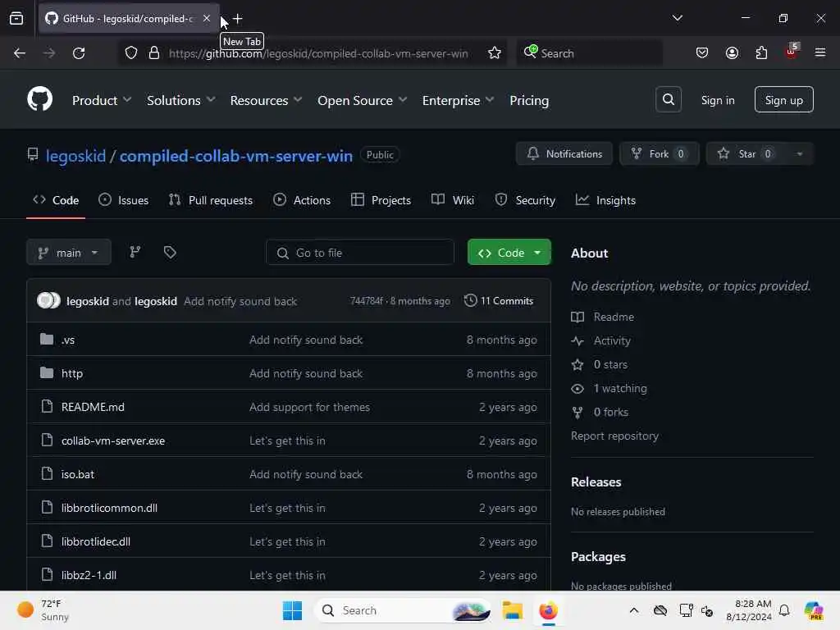Open libbrotlicommon.dll file
Image resolution: width=840 pixels, height=630 pixels.
tap(109, 508)
